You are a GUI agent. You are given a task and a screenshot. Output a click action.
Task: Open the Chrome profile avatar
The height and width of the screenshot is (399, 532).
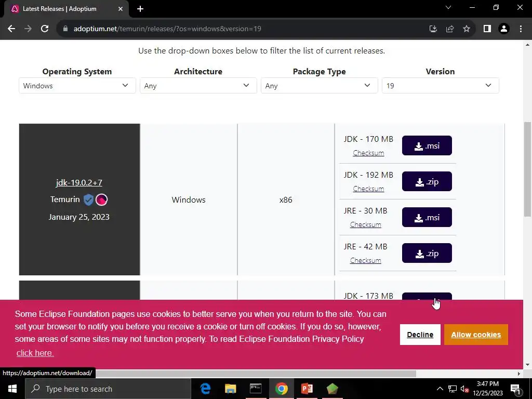point(504,29)
